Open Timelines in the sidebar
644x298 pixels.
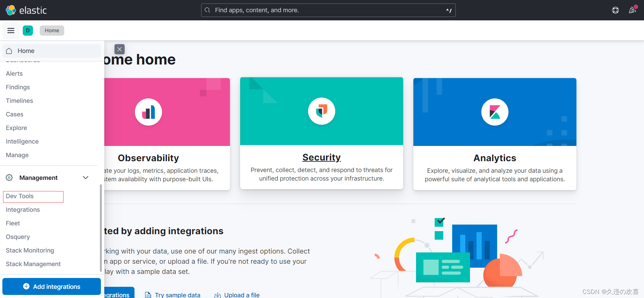pos(19,101)
